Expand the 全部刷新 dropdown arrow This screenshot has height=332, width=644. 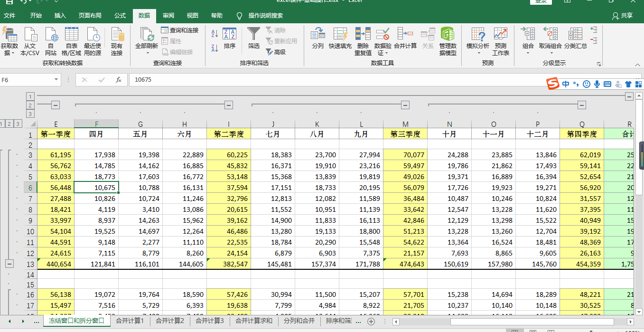tap(148, 53)
